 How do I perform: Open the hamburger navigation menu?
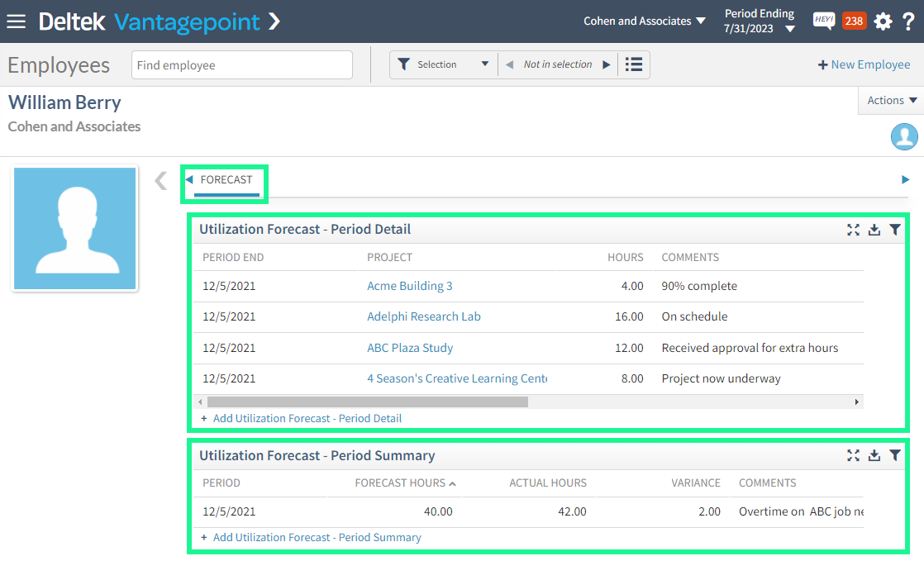pyautogui.click(x=16, y=21)
